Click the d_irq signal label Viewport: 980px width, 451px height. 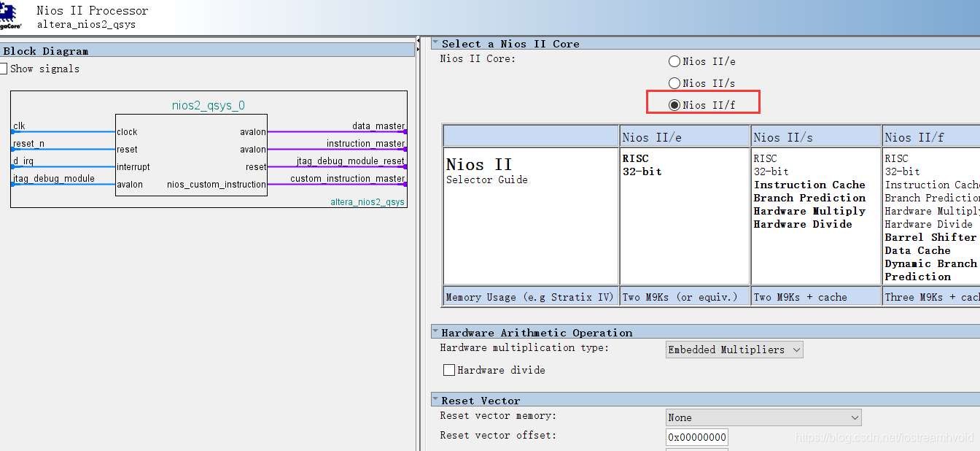(23, 161)
